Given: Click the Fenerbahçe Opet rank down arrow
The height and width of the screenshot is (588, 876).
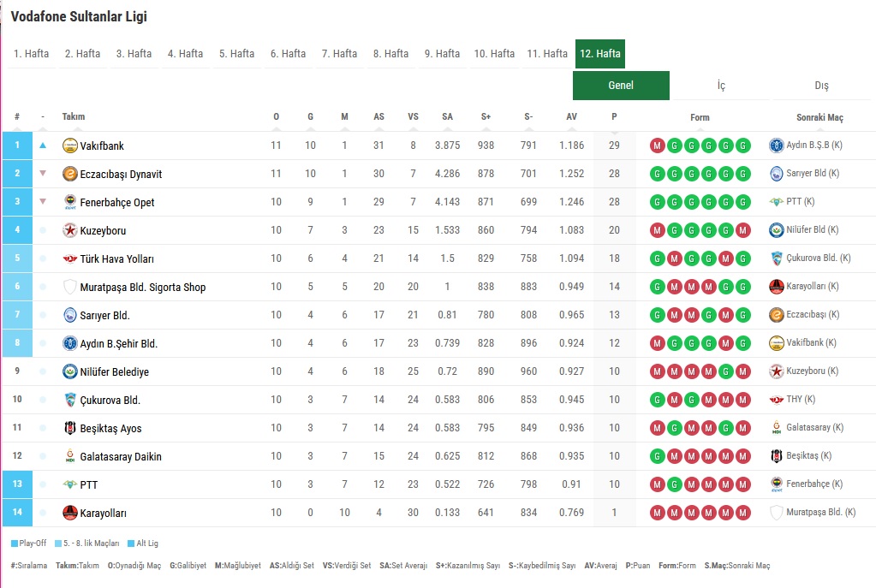Looking at the screenshot, I should (43, 202).
